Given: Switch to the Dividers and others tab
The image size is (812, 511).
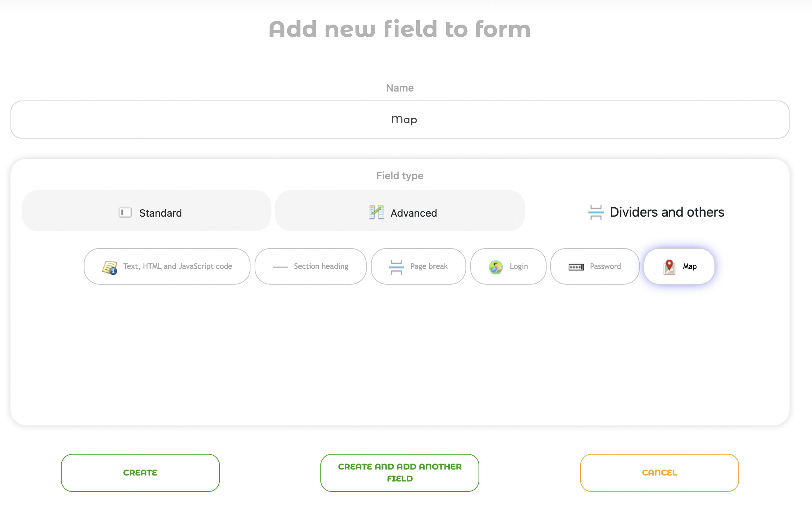Looking at the screenshot, I should pos(653,212).
